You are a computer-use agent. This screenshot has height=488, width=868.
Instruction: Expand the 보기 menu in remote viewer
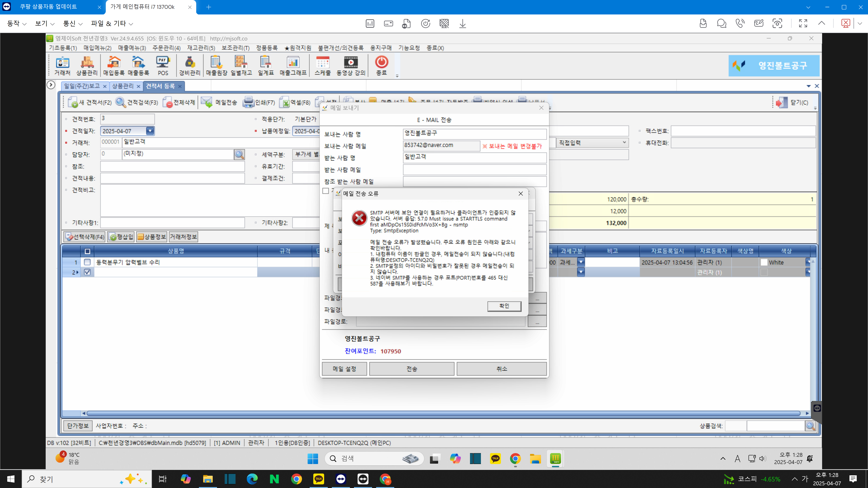45,23
